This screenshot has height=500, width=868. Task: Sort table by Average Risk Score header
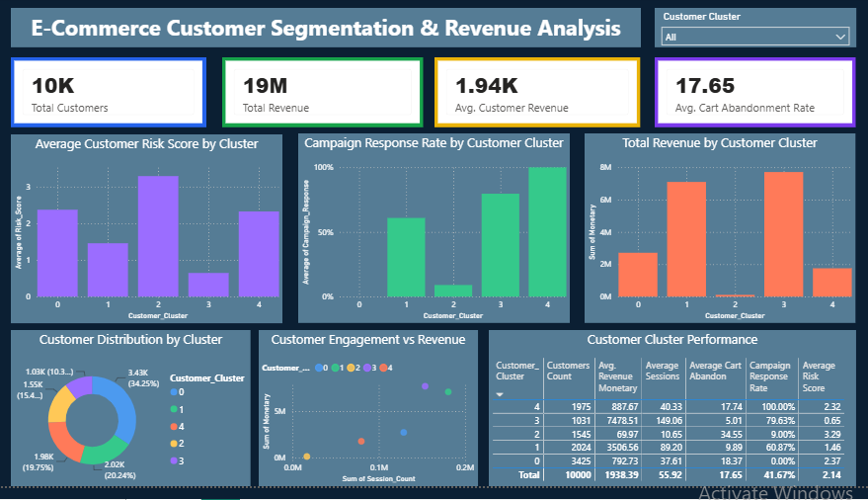(819, 376)
